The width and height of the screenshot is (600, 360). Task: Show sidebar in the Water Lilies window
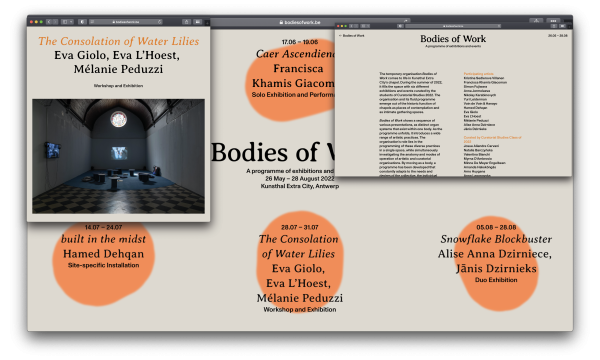[65, 22]
